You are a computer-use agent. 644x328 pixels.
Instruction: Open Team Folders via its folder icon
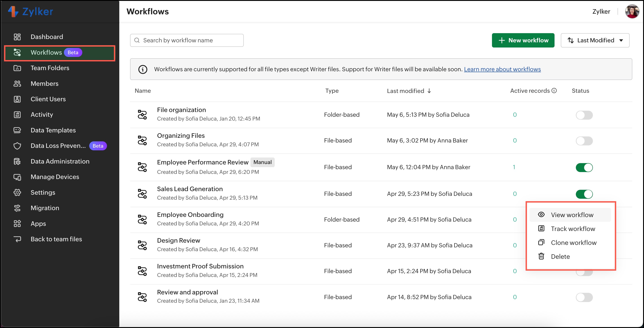[17, 68]
